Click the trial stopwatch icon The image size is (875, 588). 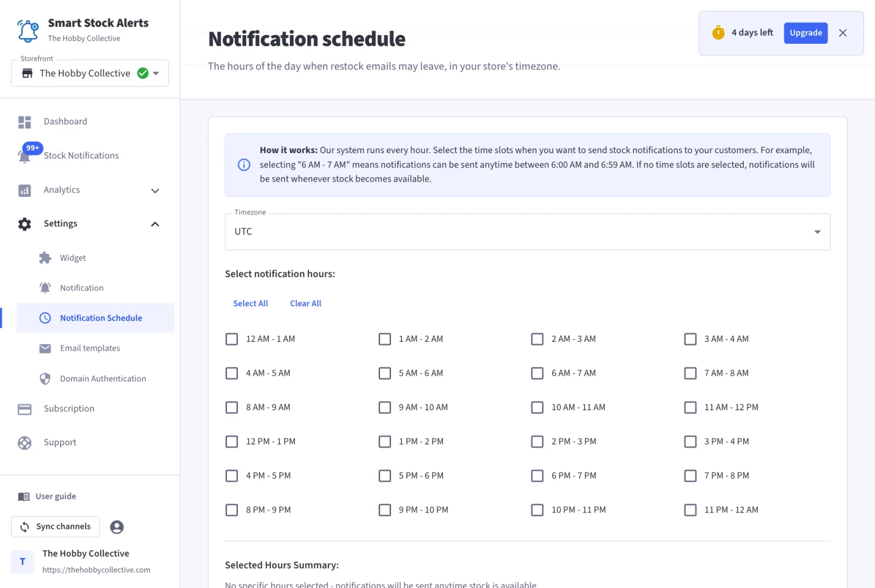[718, 32]
